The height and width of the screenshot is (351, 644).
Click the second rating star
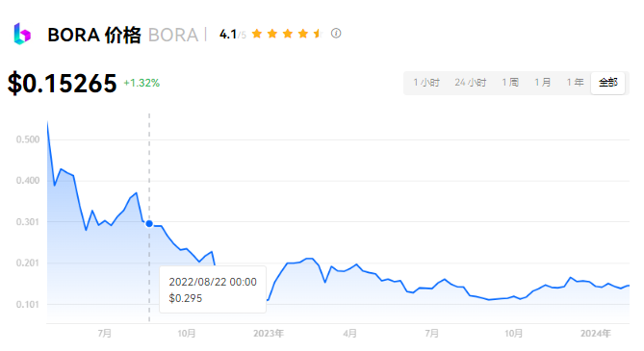click(272, 34)
